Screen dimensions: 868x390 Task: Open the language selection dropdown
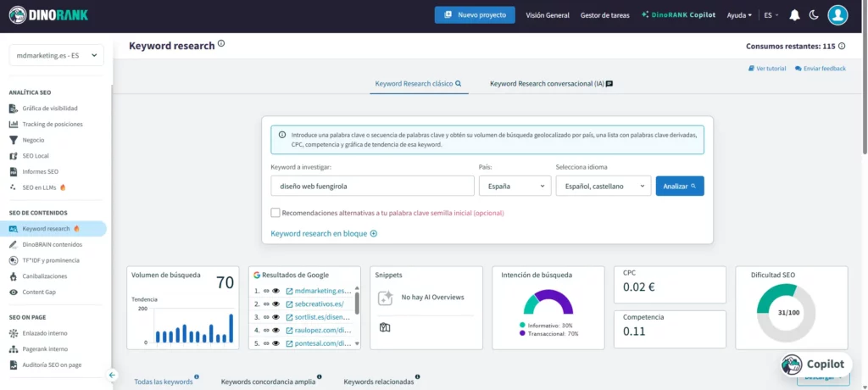click(603, 186)
